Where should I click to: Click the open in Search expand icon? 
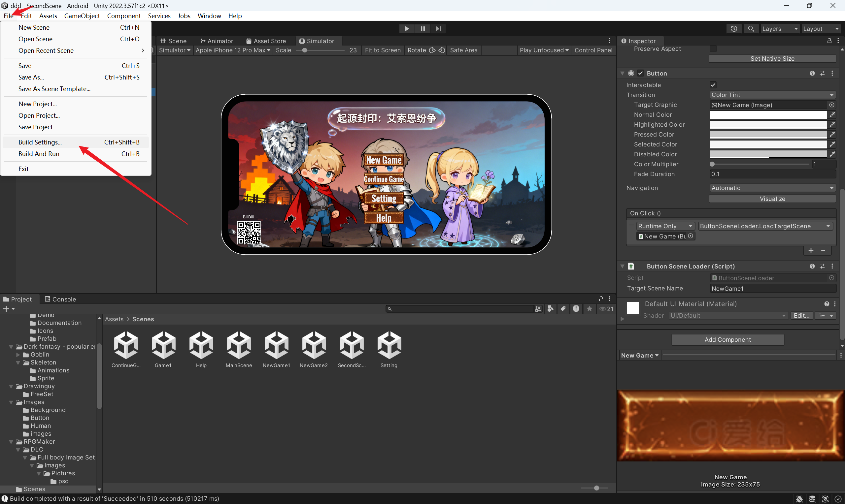[x=538, y=308]
